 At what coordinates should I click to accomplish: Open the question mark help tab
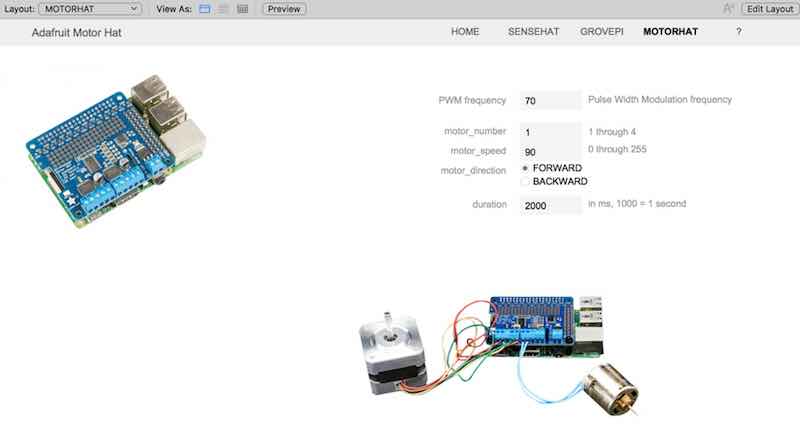738,32
